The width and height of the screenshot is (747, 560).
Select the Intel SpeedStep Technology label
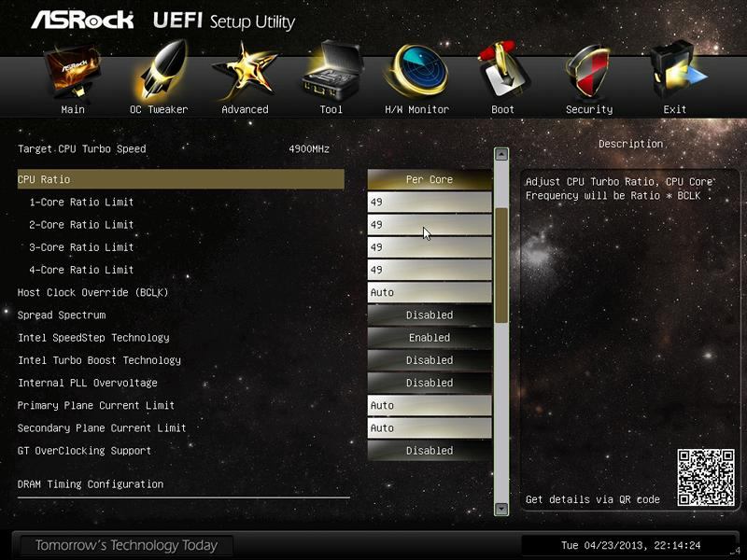click(x=93, y=338)
